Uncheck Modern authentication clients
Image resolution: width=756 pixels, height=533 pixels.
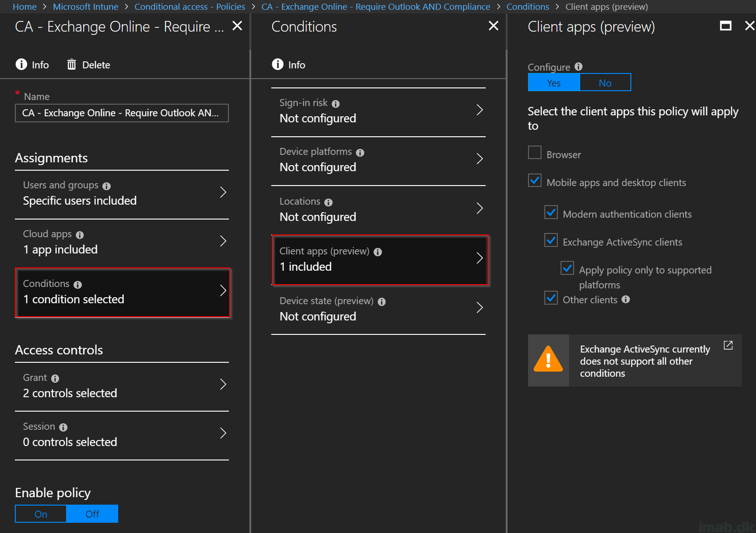click(x=551, y=212)
